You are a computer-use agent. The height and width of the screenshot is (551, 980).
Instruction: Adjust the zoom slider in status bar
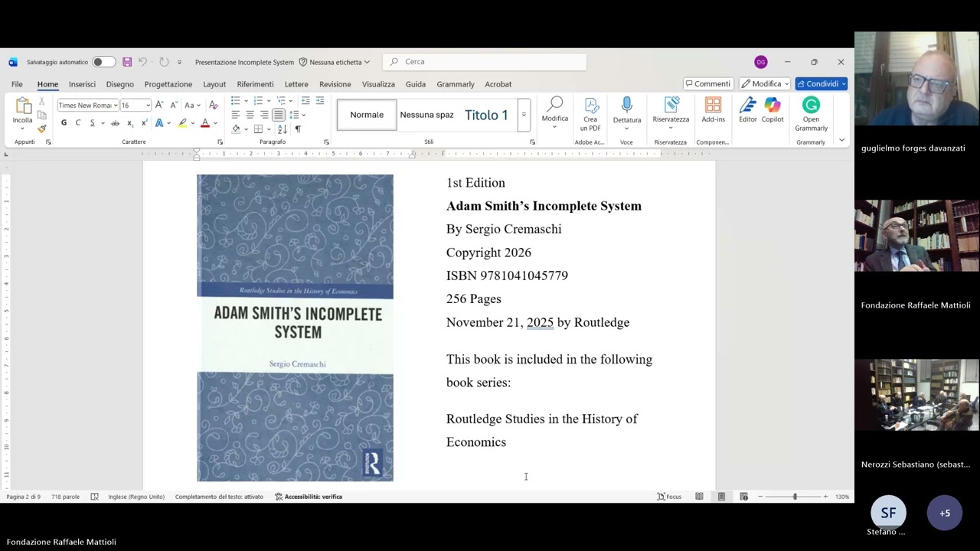[x=794, y=497]
